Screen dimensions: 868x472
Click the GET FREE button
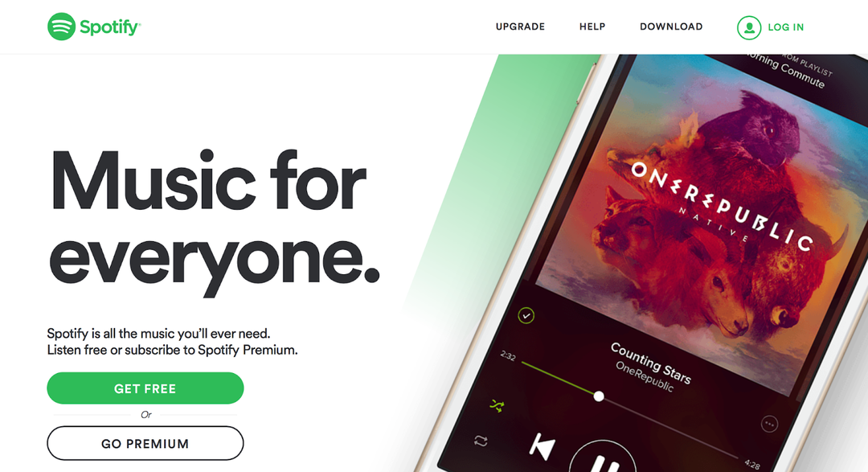[145, 388]
